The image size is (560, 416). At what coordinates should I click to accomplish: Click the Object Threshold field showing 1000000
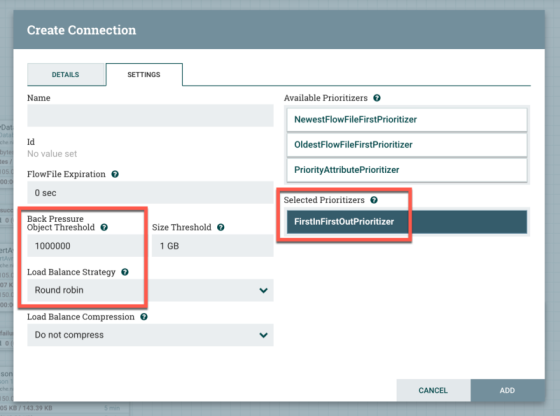(x=86, y=246)
